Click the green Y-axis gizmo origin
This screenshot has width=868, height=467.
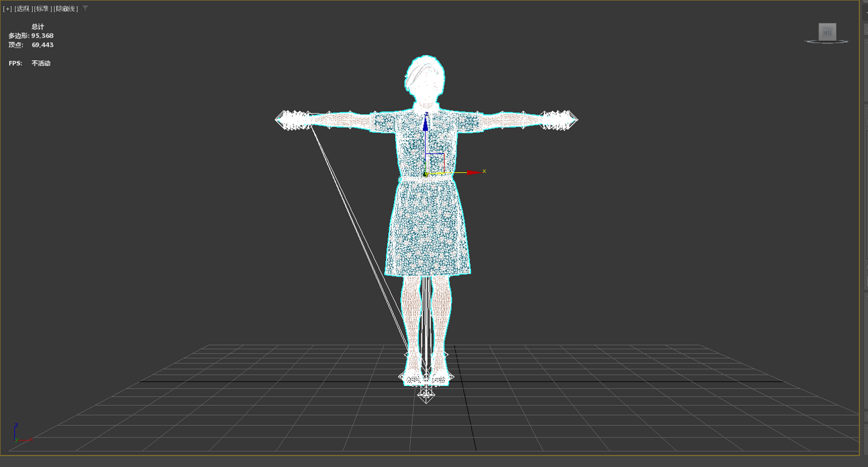coord(425,173)
